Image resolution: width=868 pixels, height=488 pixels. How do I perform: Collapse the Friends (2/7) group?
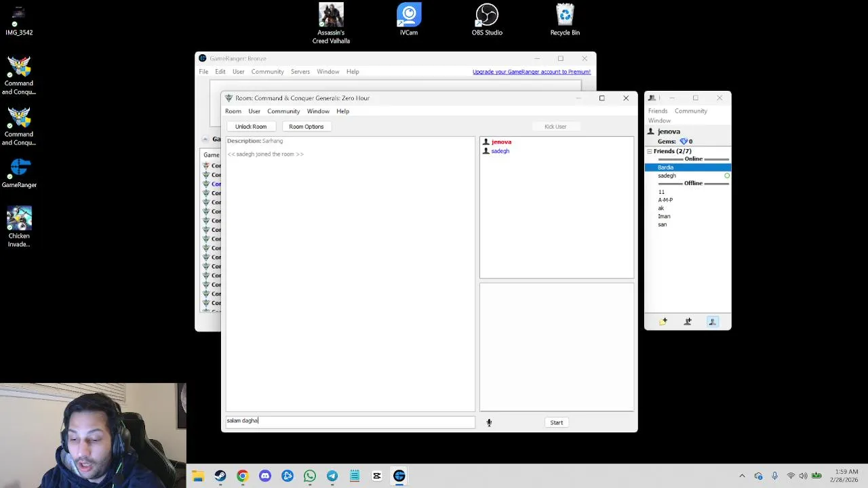649,151
